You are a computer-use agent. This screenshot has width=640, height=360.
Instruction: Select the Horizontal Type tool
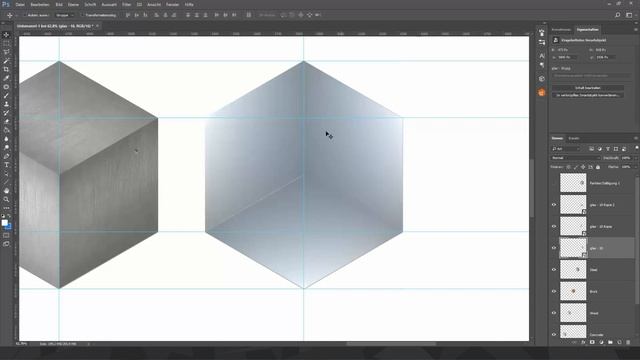pyautogui.click(x=6, y=165)
